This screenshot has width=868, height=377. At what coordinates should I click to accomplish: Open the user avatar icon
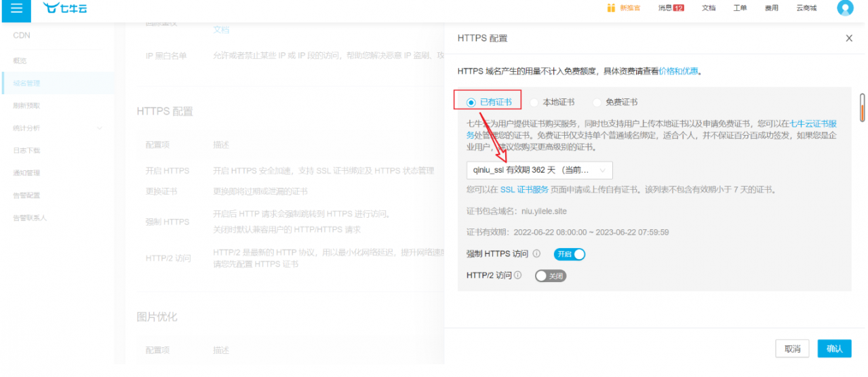tap(845, 8)
